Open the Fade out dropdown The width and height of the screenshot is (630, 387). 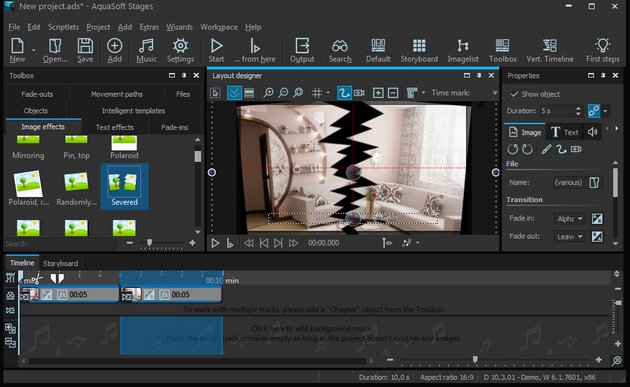[570, 237]
